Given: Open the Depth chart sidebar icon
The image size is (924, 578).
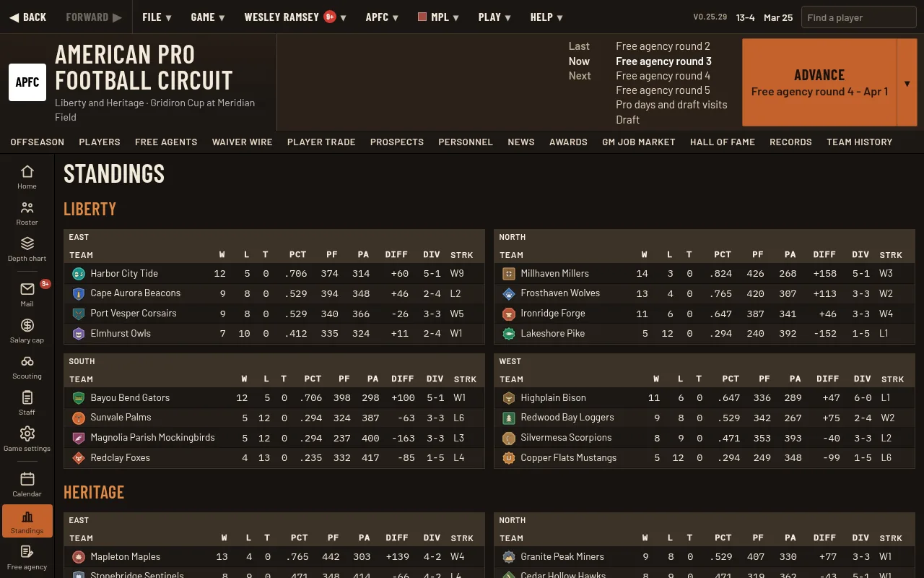Looking at the screenshot, I should [27, 249].
